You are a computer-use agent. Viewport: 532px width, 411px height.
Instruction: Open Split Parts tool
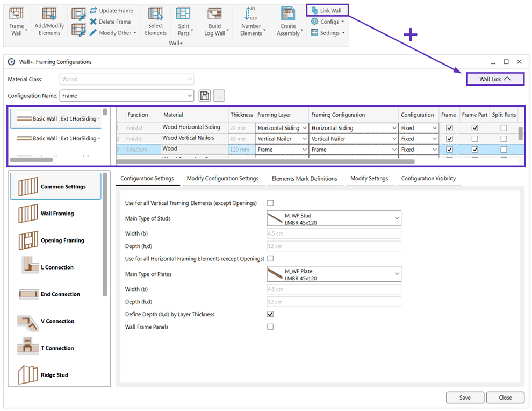pos(184,22)
